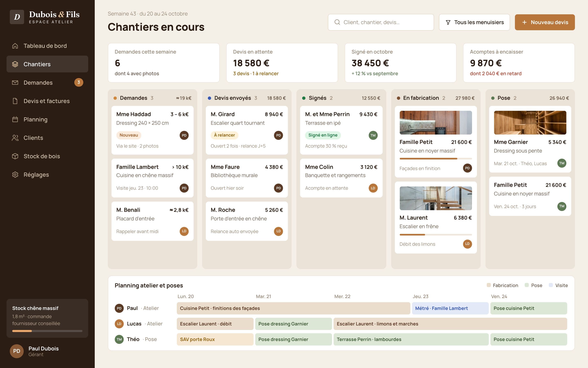
Task: Click the Clients people icon
Action: pyautogui.click(x=15, y=138)
